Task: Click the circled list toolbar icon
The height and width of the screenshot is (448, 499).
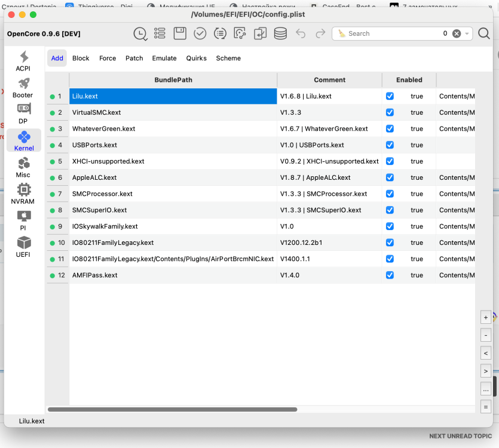Action: 220,33
